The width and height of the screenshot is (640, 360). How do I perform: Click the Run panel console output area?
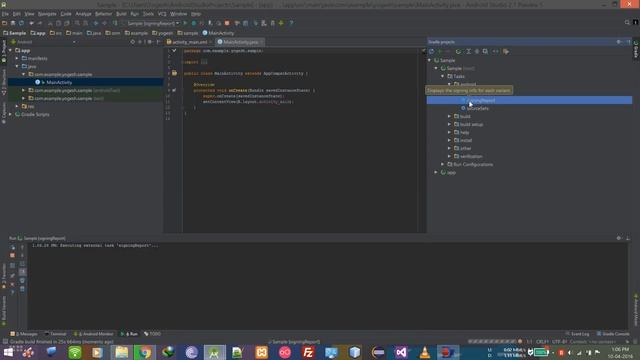point(327,286)
